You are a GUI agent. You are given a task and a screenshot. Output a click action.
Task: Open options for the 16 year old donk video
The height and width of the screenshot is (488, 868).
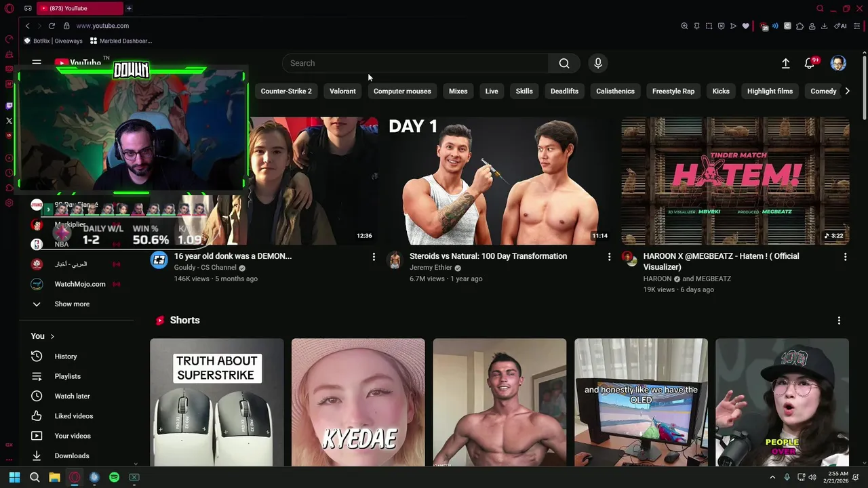[x=373, y=257]
